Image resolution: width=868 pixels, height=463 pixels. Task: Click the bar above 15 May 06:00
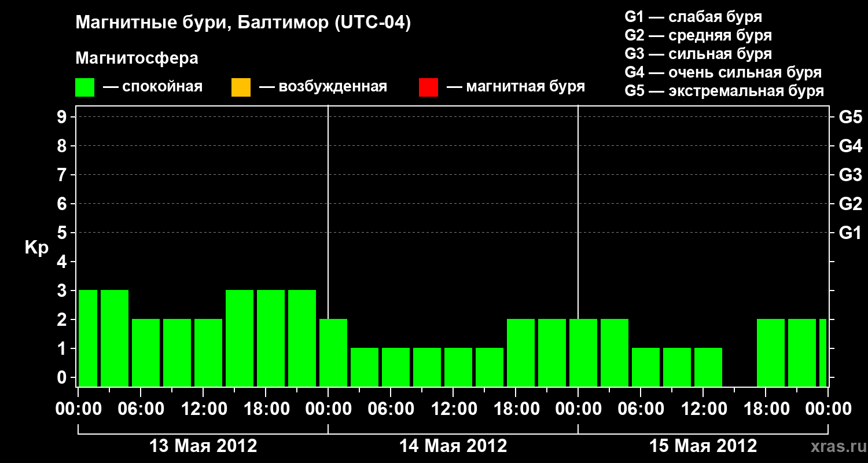646,367
